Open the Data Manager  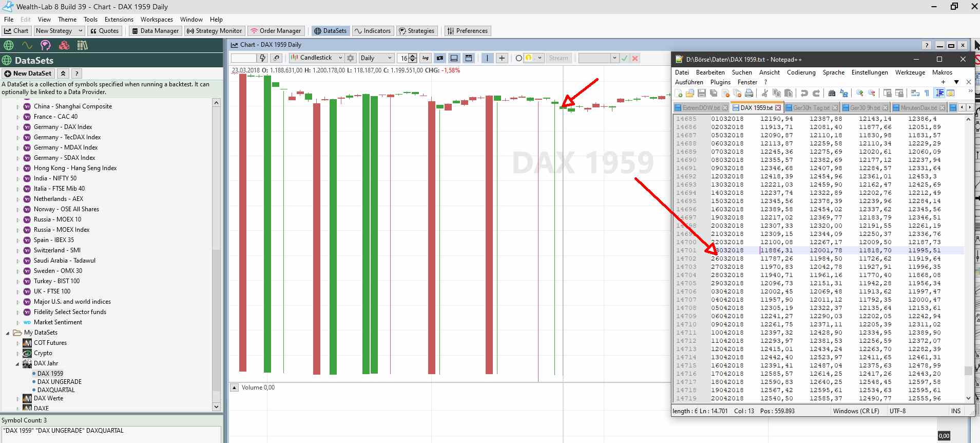coord(155,31)
